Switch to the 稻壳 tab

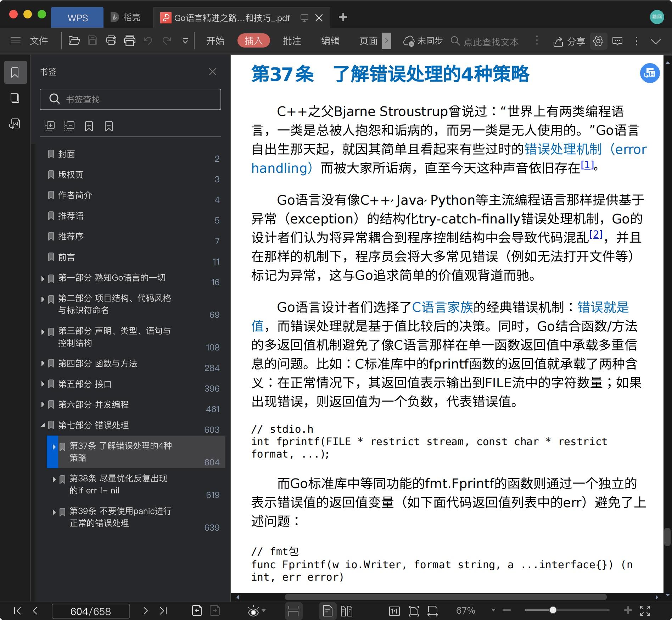(125, 17)
